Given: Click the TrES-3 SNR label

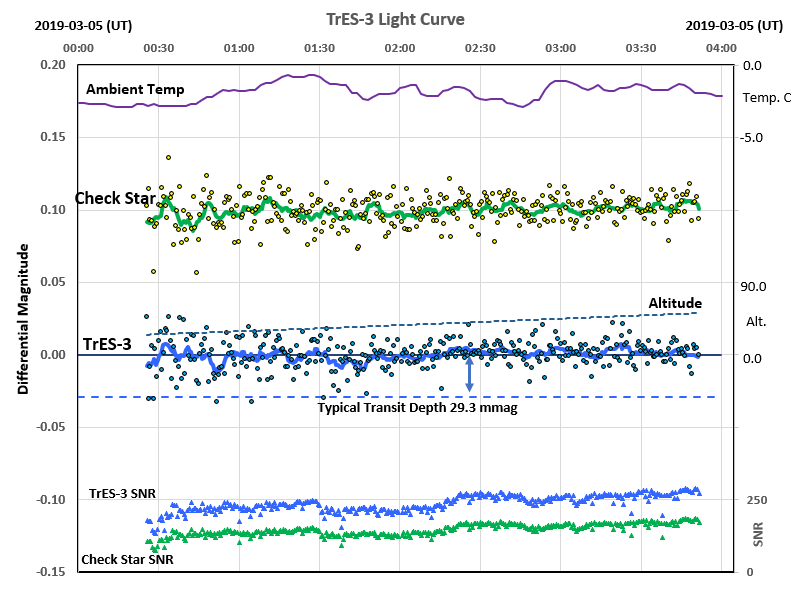Looking at the screenshot, I should coord(122,493).
